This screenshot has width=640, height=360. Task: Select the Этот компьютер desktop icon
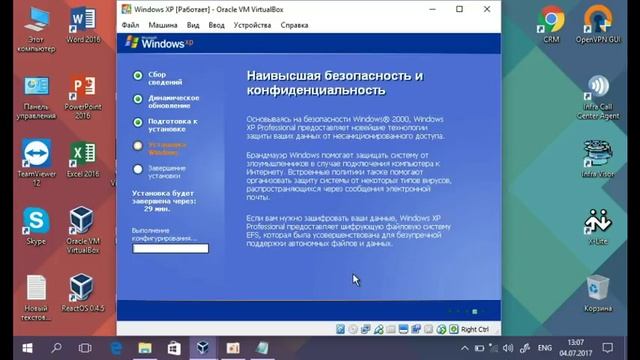pos(36,29)
